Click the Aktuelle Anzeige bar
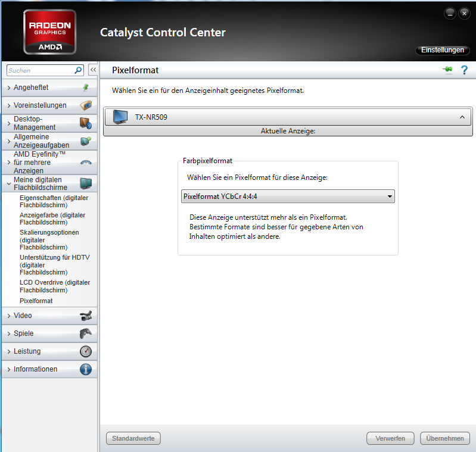Screen dimensions: 476x452 [x=288, y=131]
